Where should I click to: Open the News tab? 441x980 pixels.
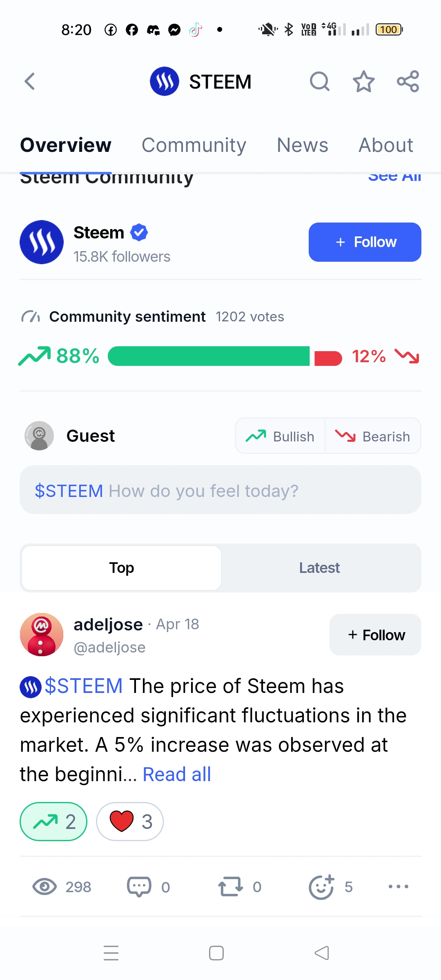(x=302, y=145)
